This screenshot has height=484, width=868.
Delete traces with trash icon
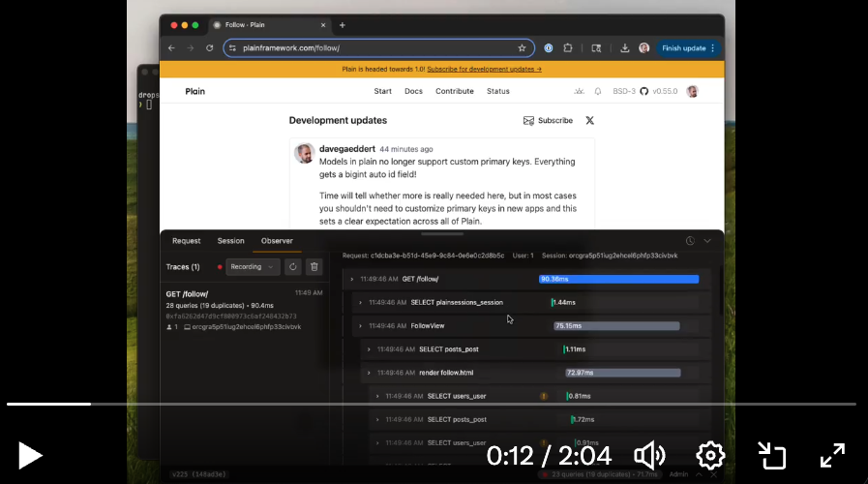click(x=314, y=267)
